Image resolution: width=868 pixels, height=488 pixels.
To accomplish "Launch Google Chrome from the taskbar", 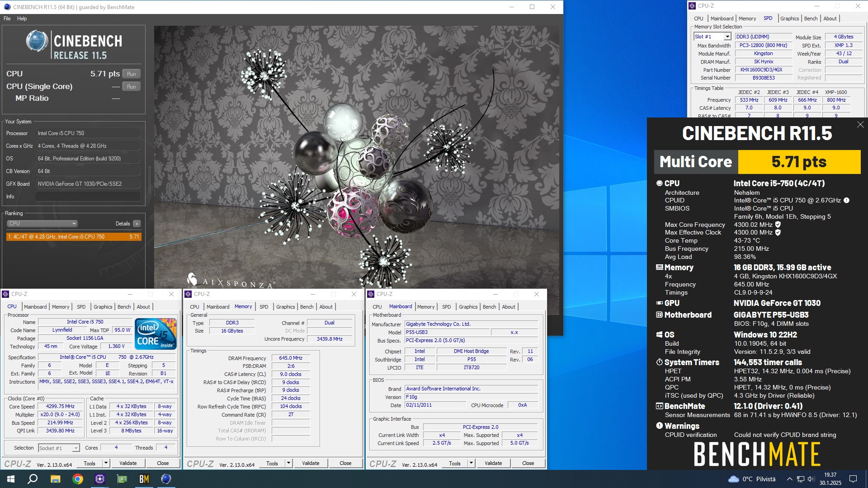I will pyautogui.click(x=78, y=479).
